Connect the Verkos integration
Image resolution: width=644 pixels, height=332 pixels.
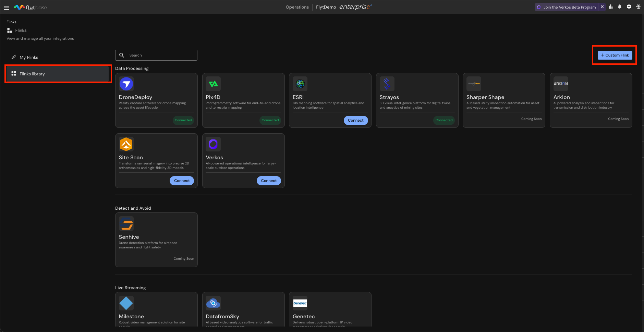[x=269, y=181]
